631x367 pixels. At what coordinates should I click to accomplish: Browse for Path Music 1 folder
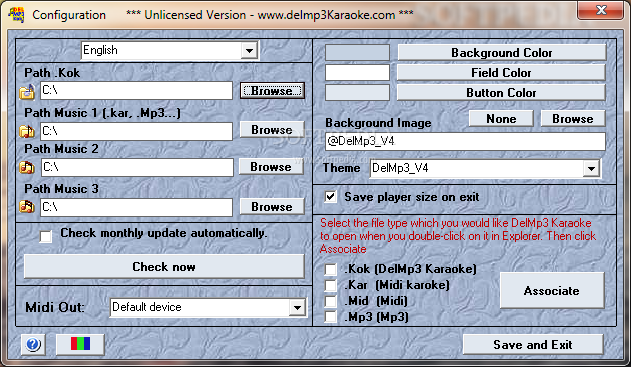click(272, 130)
